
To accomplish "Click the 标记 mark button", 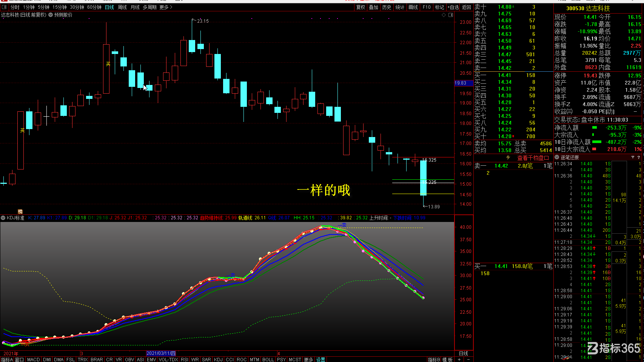I will click(x=439, y=7).
